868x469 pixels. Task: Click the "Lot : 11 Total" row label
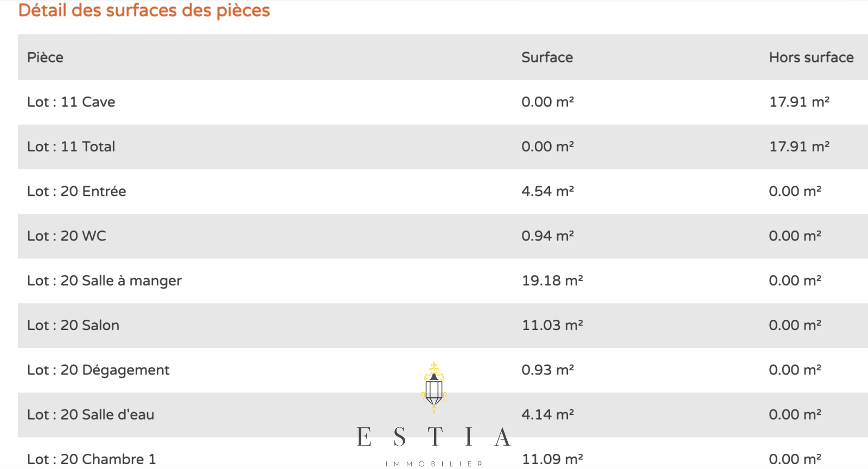point(71,147)
